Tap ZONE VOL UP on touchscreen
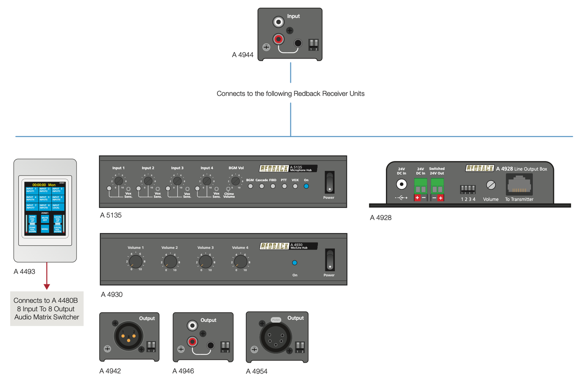Screen dimensions: 585x392 pyautogui.click(x=32, y=218)
